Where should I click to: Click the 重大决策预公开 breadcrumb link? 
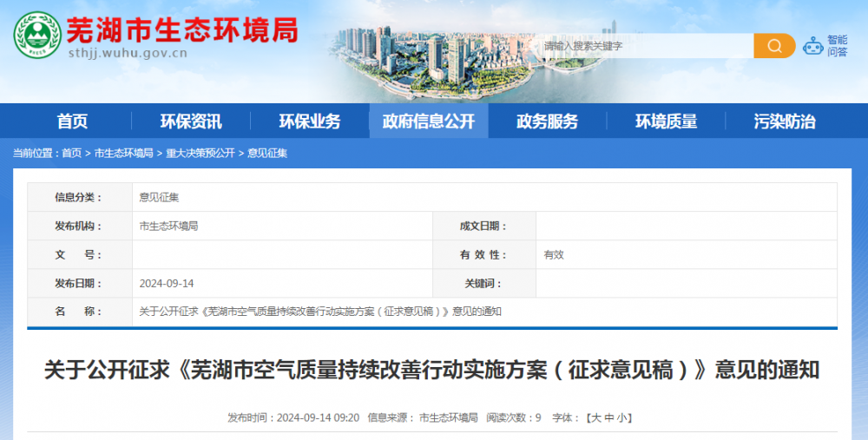click(x=201, y=154)
